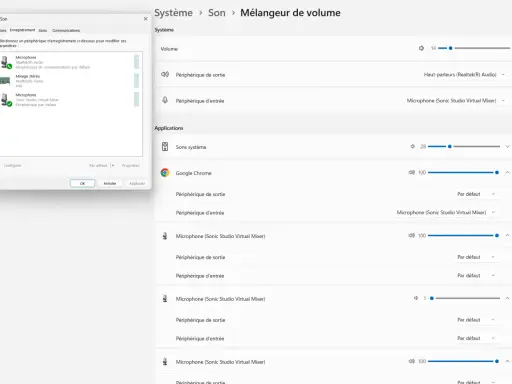Click microphone icon of entry below Chrome
Screen dimensions: 512x384
pyautogui.click(x=165, y=236)
